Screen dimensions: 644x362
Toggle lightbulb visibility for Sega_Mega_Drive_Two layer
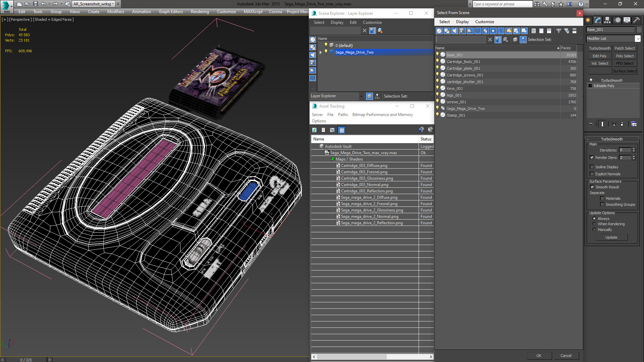click(326, 52)
